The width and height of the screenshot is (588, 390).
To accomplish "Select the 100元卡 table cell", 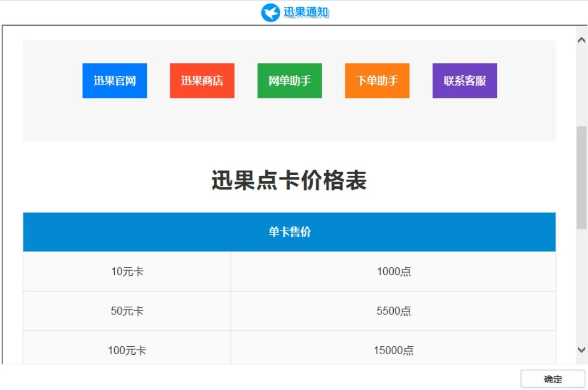I will [127, 347].
